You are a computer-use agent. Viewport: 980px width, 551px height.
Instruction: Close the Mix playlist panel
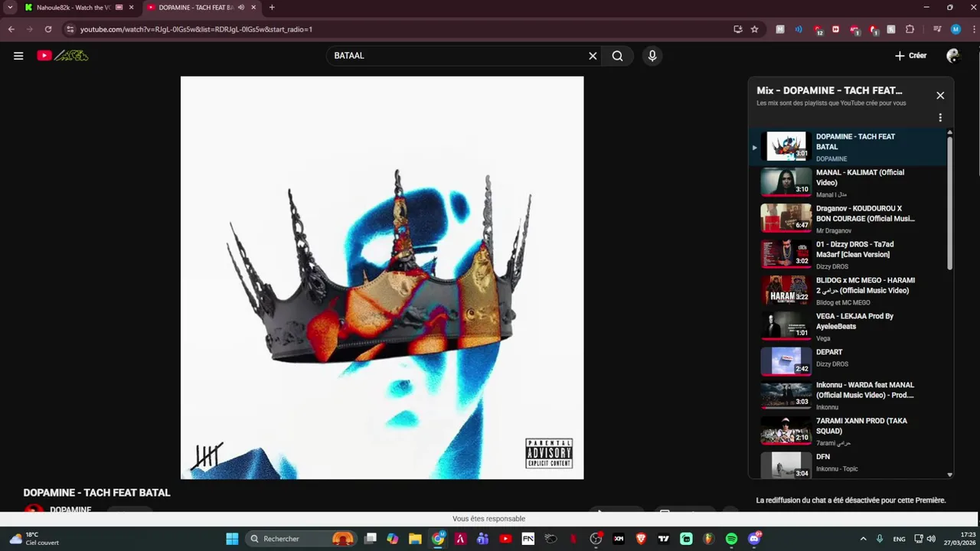tap(940, 96)
